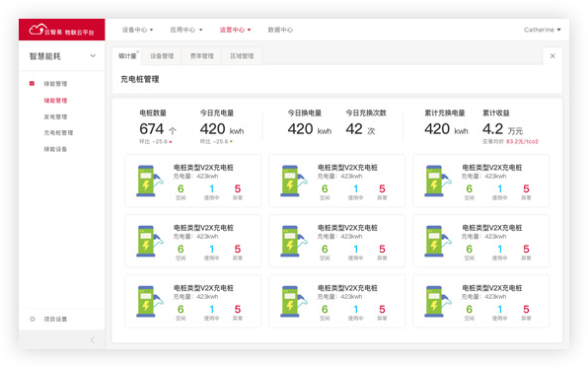Click the charging pile icon in the center card
Image resolution: width=588 pixels, height=368 pixels.
(x=294, y=241)
